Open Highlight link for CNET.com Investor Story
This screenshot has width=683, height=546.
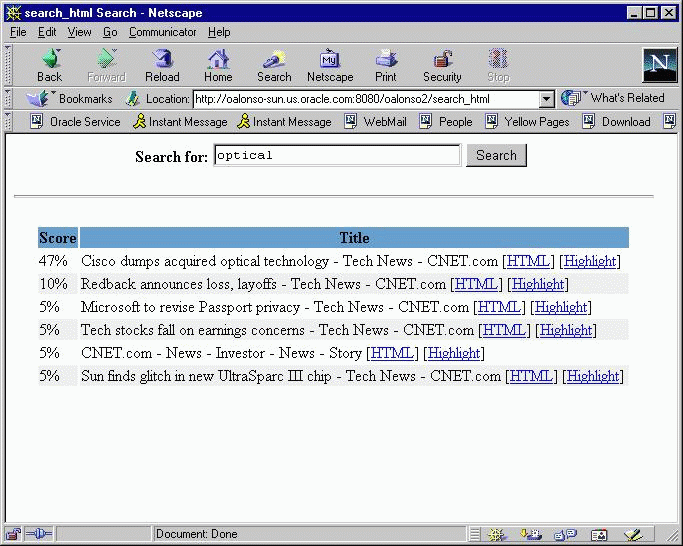pyautogui.click(x=454, y=353)
